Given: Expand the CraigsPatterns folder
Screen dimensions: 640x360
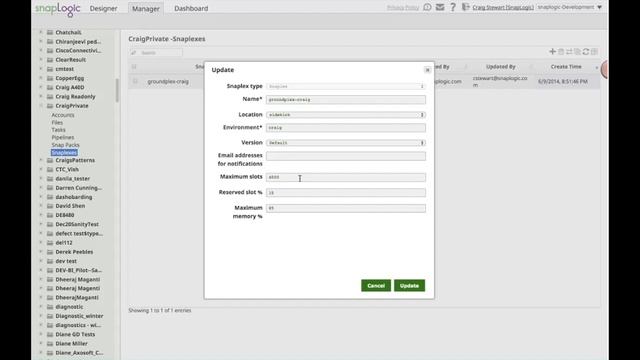Looking at the screenshot, I should tap(41, 160).
